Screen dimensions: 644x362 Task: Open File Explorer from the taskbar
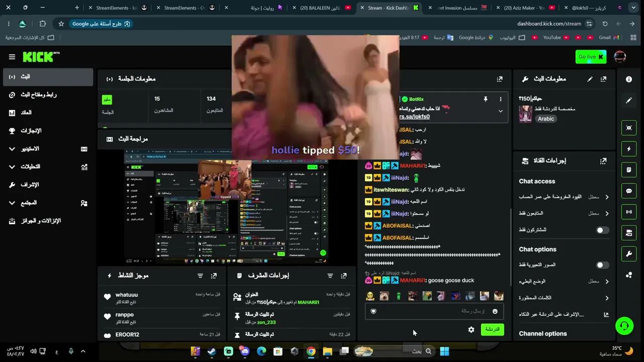pyautogui.click(x=328, y=351)
